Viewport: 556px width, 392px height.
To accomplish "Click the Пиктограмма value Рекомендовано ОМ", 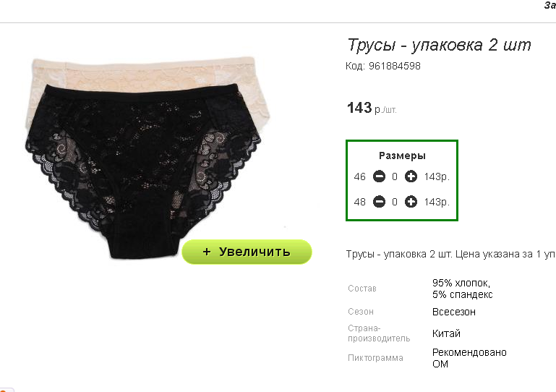I will (469, 358).
